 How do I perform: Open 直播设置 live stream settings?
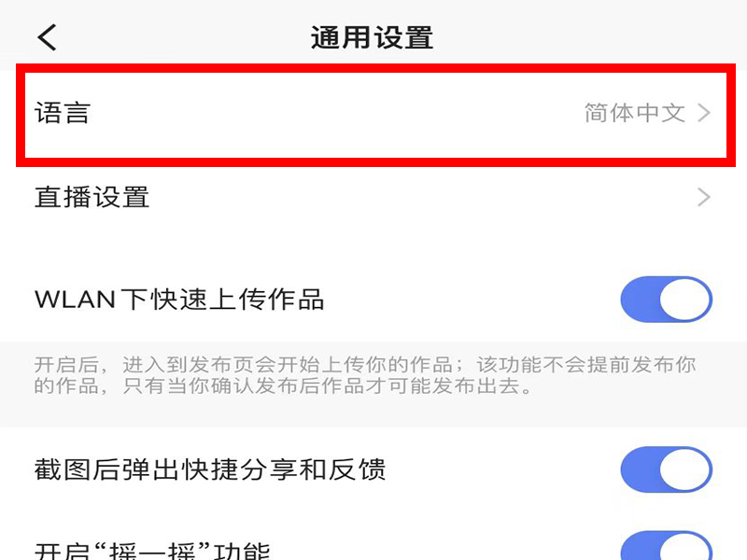point(373,197)
